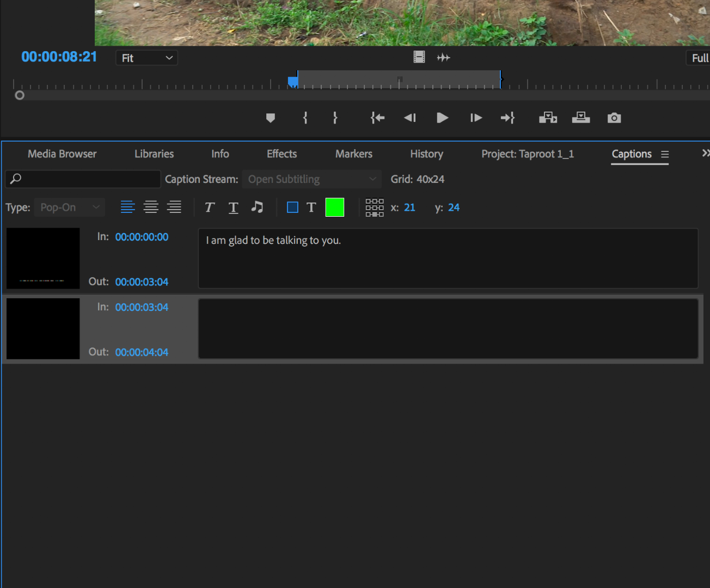Screen dimensions: 710x588
Task: Insert a music note into the caption
Action: (x=258, y=207)
